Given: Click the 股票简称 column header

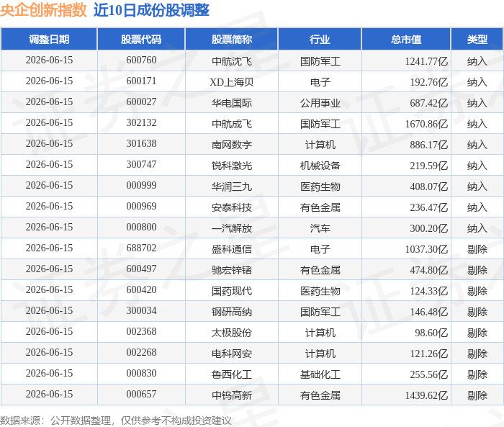Looking at the screenshot, I should tap(231, 39).
